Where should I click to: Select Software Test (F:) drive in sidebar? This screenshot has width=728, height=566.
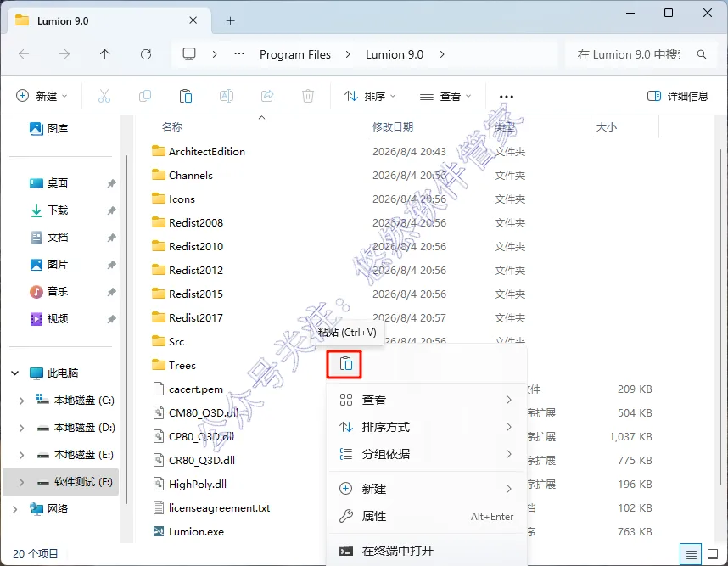click(61, 482)
